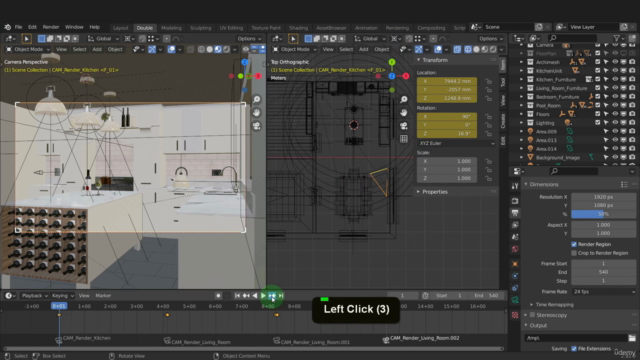640x360 pixels.
Task: Toggle camera view icon in top orthographic viewport
Action: coord(404,126)
